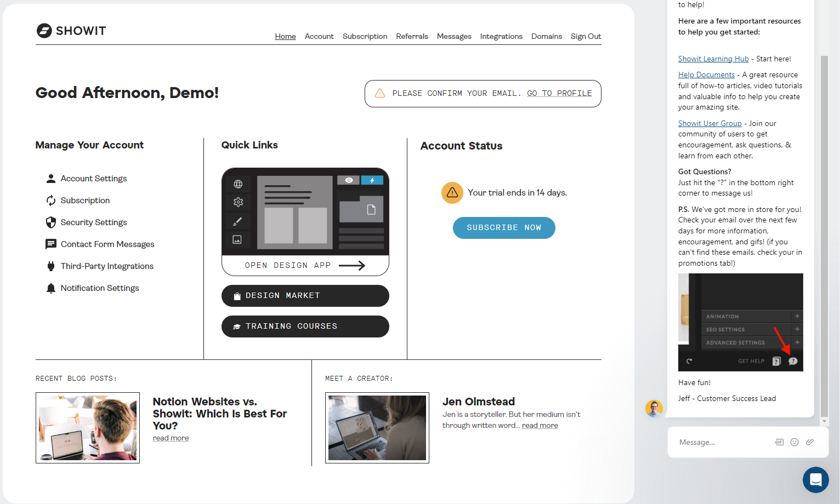Open Security Settings link

tap(94, 222)
